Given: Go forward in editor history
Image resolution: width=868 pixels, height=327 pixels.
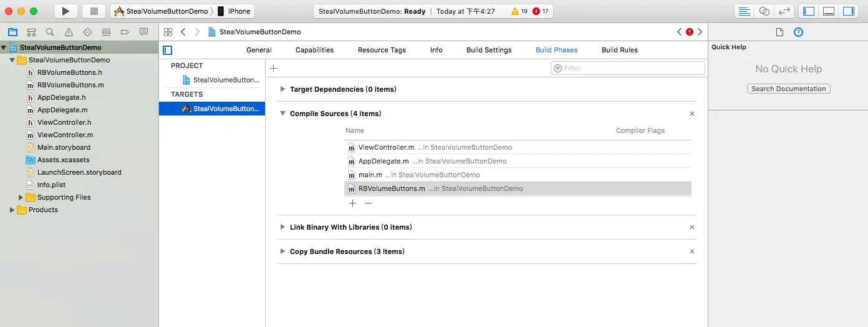Looking at the screenshot, I should coord(198,32).
